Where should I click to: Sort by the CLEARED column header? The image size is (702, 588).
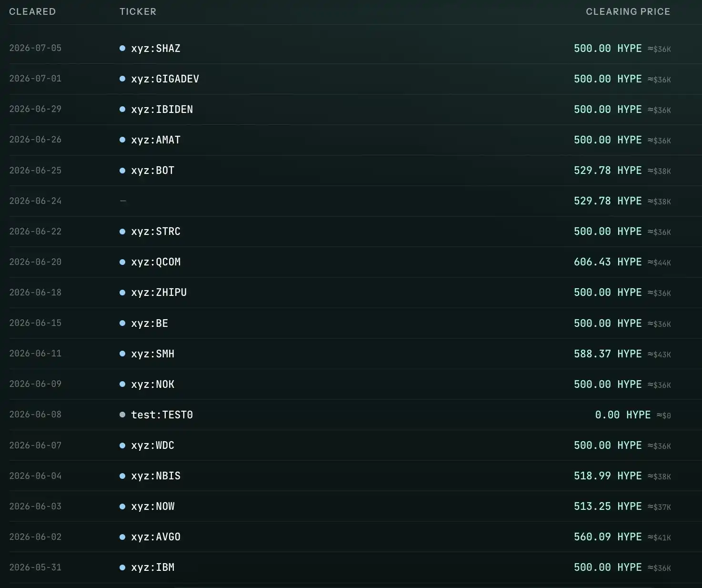[x=32, y=11]
